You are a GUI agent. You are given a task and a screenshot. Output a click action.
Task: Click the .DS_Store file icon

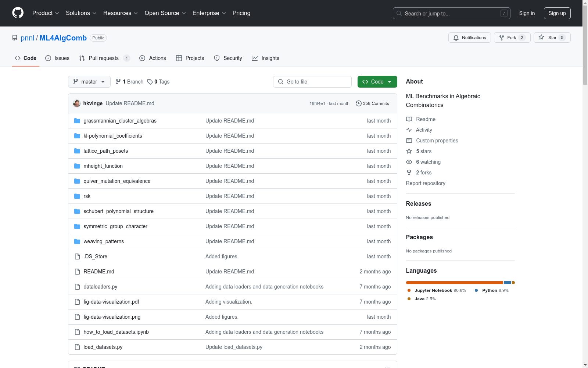[x=77, y=256]
